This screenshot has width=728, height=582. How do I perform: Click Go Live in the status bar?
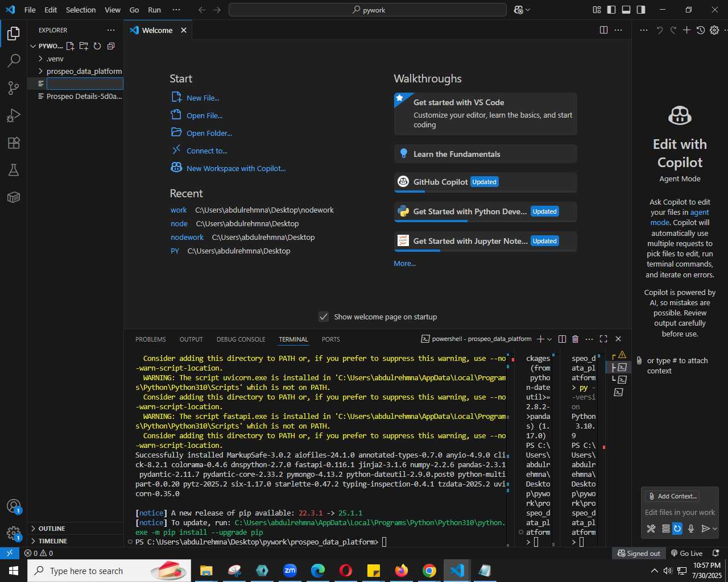click(x=686, y=553)
